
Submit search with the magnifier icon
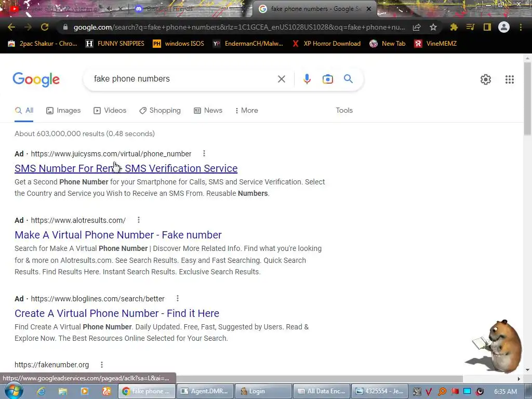click(349, 79)
